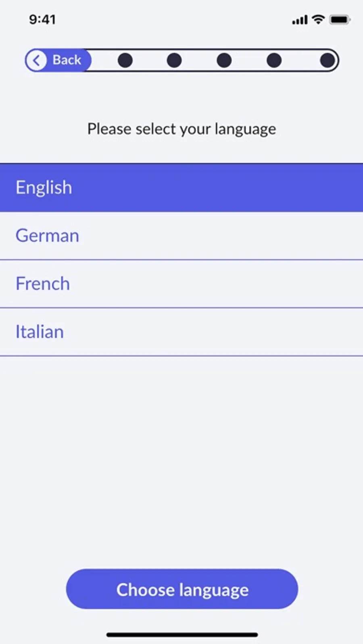Choose the German language option
Screen dimensions: 363x644
click(181, 236)
